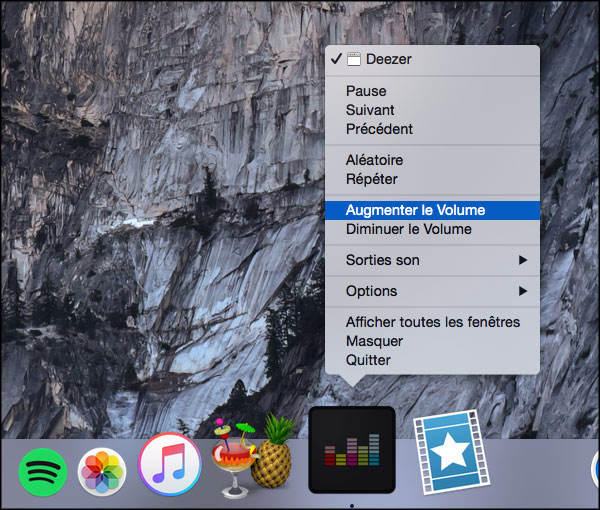Choose Diminuer le Volume
Viewport: 600px width, 510px height.
coord(408,229)
